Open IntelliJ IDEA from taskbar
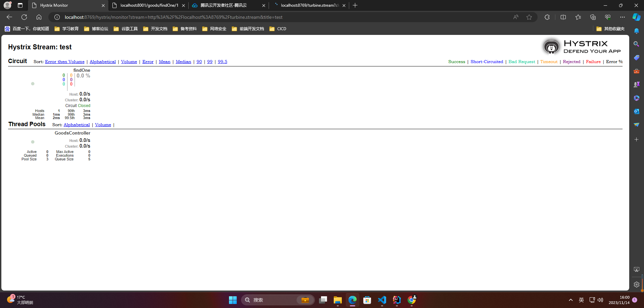 (397, 300)
